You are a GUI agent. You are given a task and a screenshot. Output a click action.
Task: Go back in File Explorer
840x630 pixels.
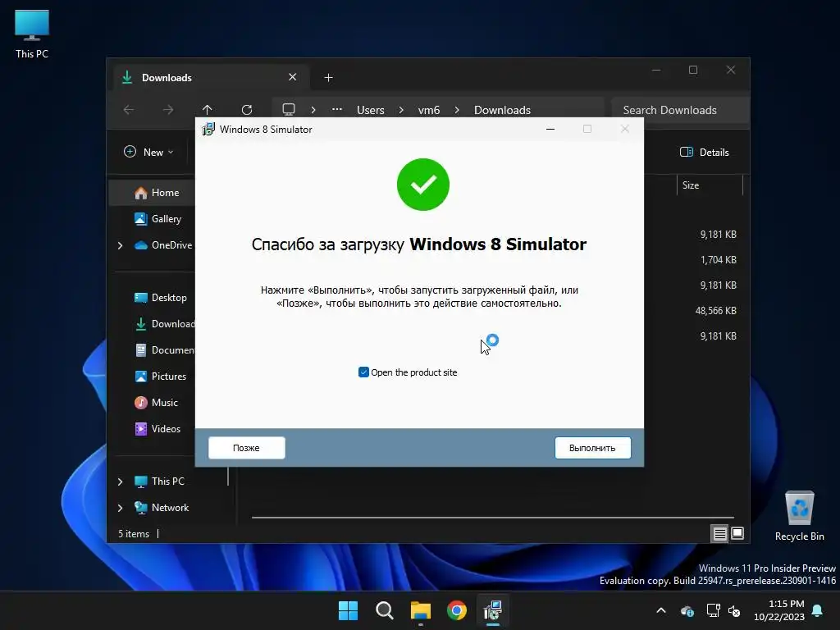(129, 110)
